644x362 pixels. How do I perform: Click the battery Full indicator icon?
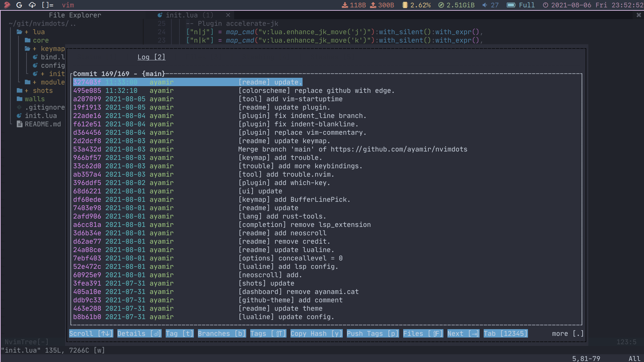(511, 5)
